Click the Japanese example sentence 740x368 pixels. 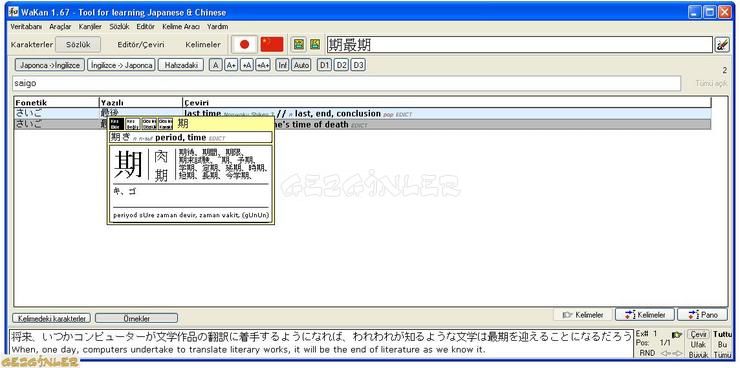tap(321, 336)
